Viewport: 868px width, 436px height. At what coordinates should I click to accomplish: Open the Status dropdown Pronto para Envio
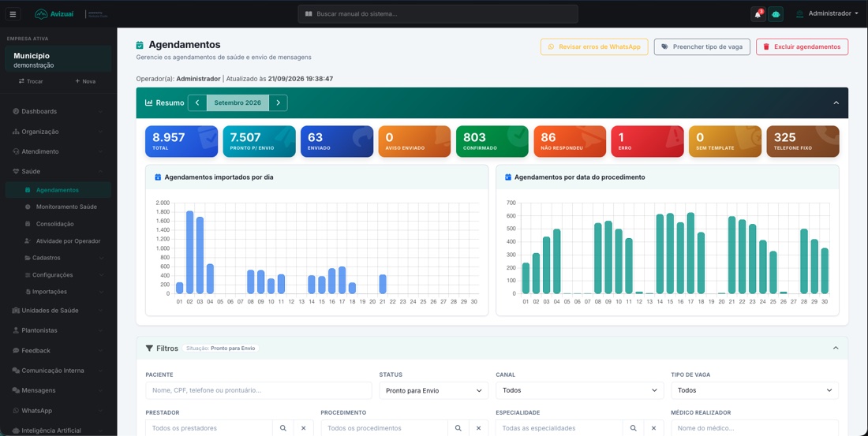(x=433, y=390)
